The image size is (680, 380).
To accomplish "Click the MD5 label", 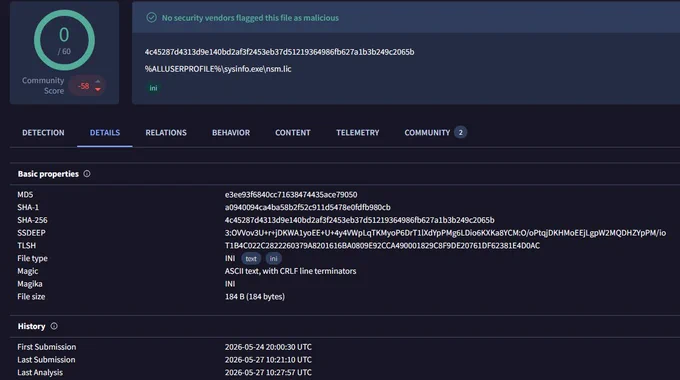I will point(25,194).
